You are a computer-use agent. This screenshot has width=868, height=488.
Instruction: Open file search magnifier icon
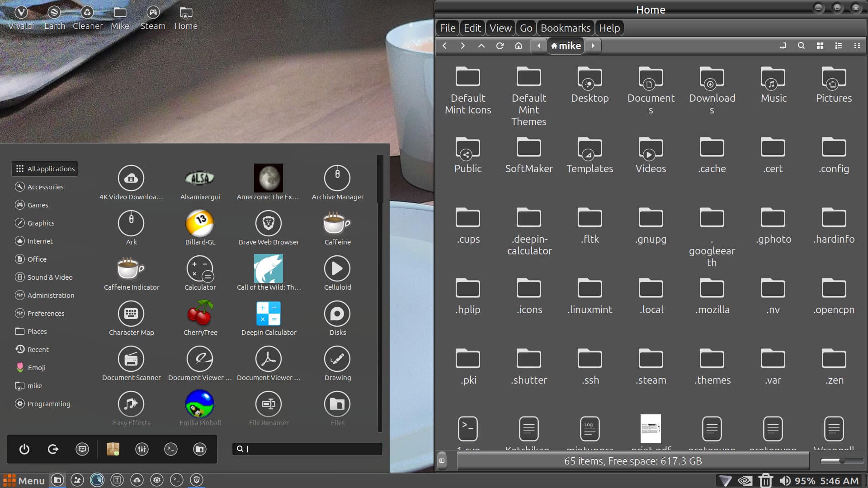point(801,46)
